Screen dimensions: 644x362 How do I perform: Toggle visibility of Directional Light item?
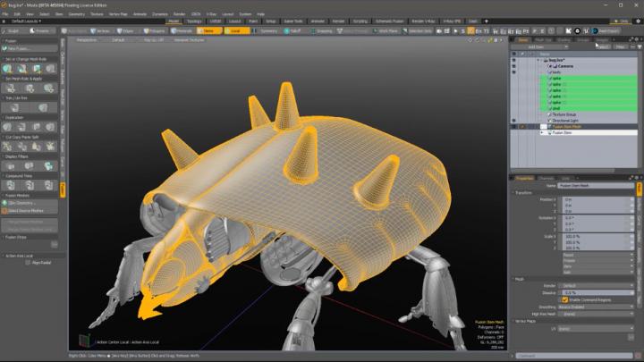514,120
